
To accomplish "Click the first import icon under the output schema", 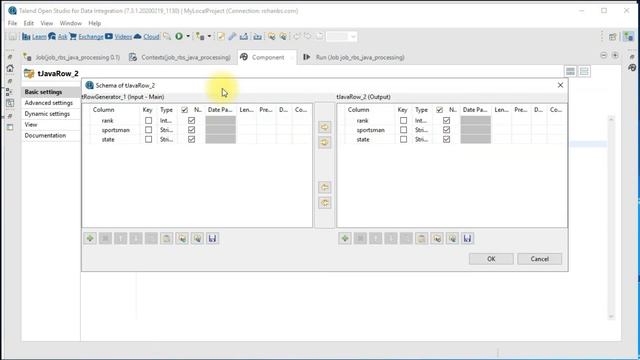I will (x=437, y=238).
